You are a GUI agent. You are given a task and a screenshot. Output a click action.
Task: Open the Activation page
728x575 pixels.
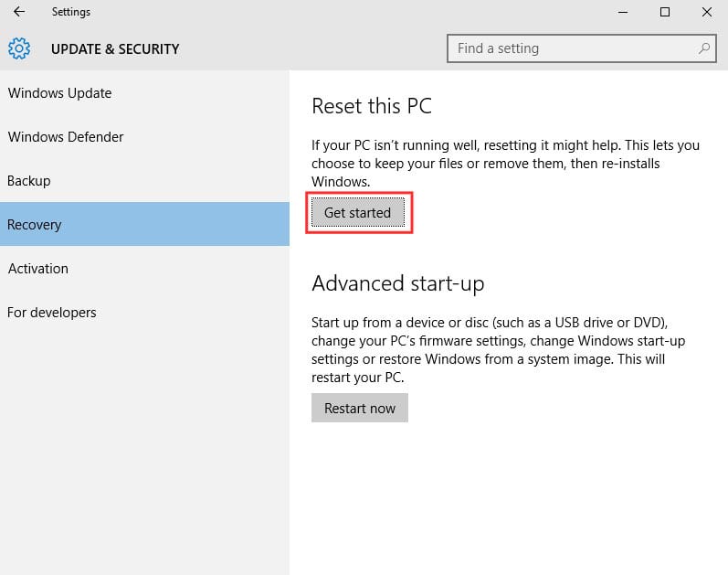pyautogui.click(x=38, y=269)
